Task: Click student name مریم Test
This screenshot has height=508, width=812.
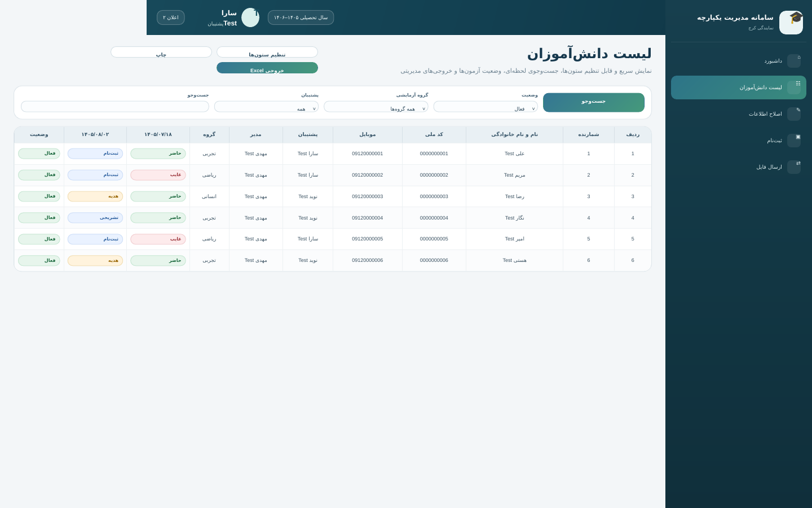Action: point(514,175)
